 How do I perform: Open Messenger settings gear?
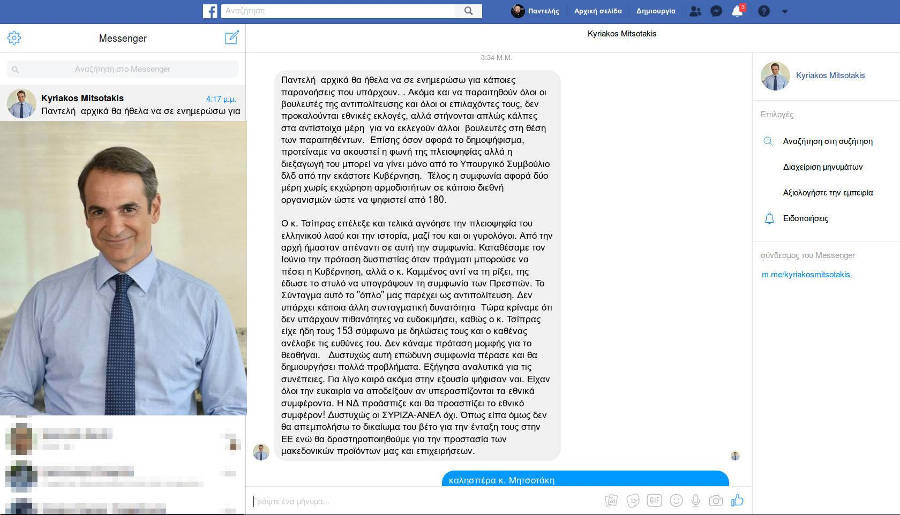pos(14,38)
